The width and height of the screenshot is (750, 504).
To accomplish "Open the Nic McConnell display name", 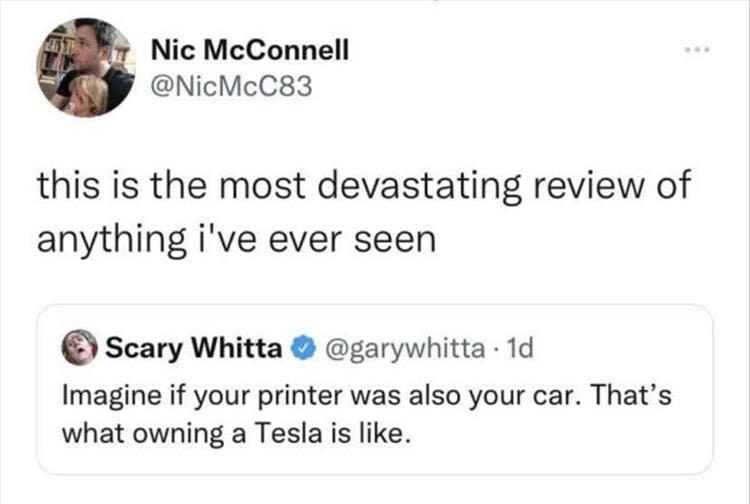I will point(250,49).
